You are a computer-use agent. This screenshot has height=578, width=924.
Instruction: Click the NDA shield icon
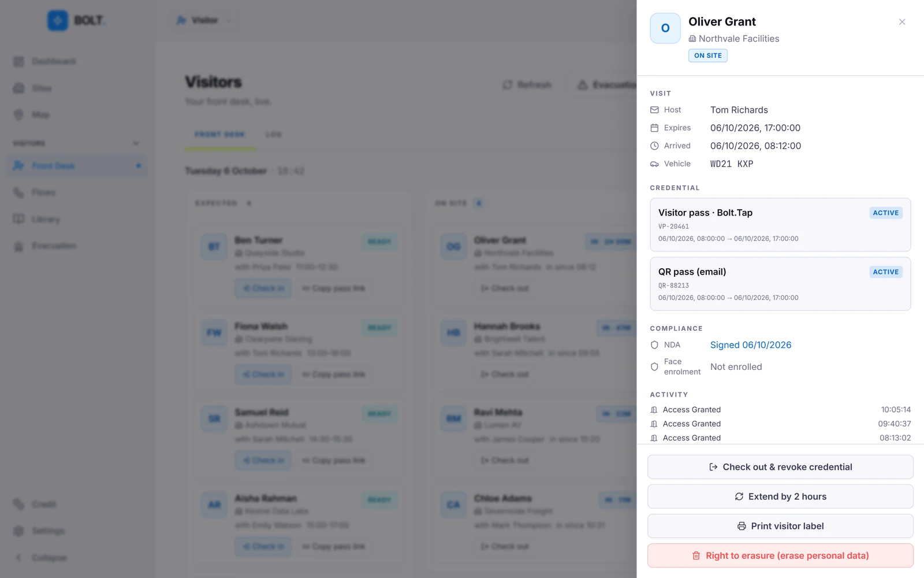pos(654,345)
